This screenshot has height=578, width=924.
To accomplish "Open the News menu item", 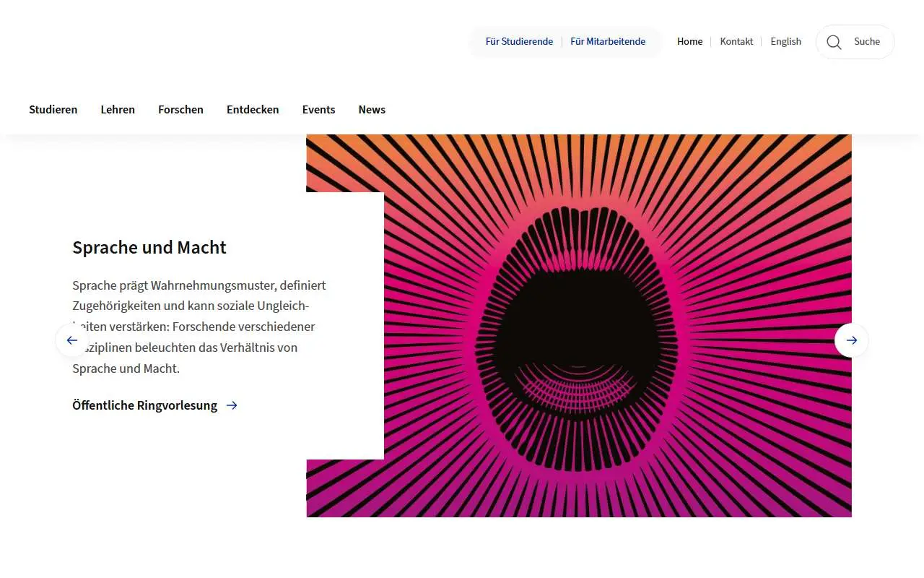I will coord(372,110).
